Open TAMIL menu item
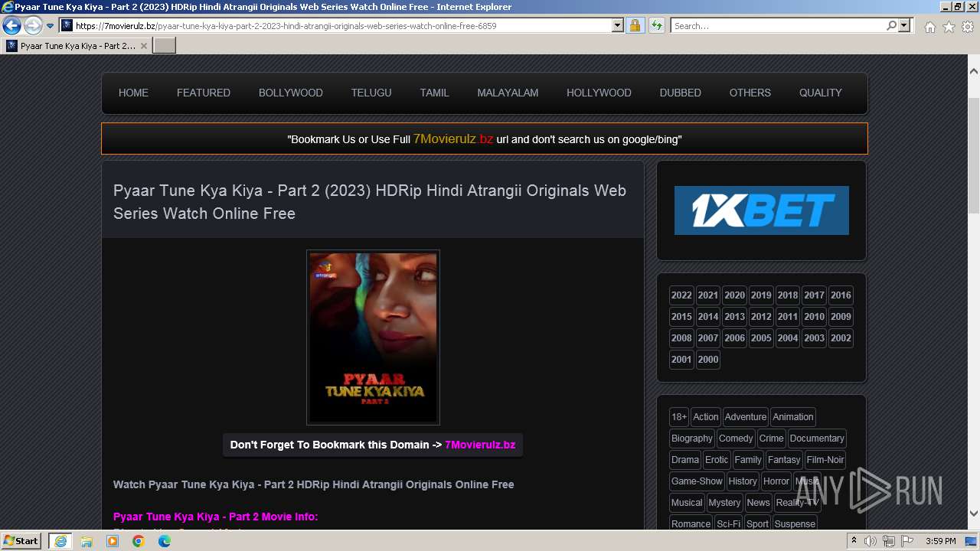Viewport: 980px width, 551px height. [434, 93]
